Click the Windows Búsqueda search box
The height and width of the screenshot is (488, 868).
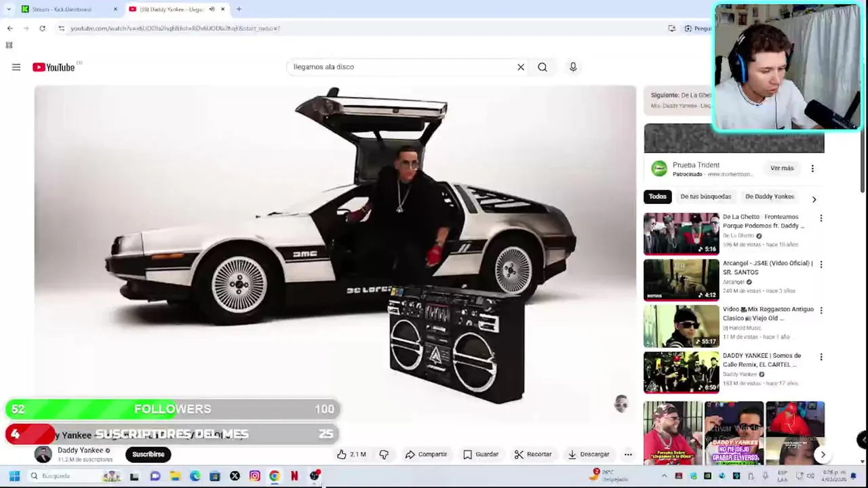(x=75, y=476)
